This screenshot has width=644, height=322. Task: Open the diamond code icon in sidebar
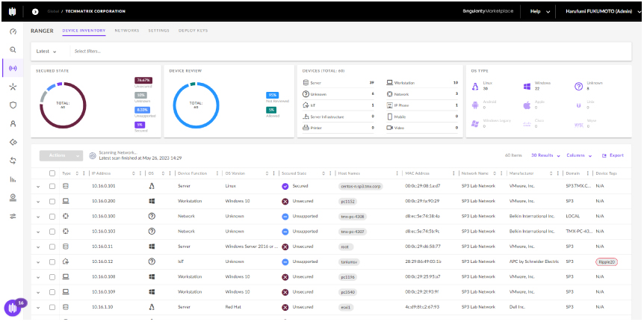13,142
